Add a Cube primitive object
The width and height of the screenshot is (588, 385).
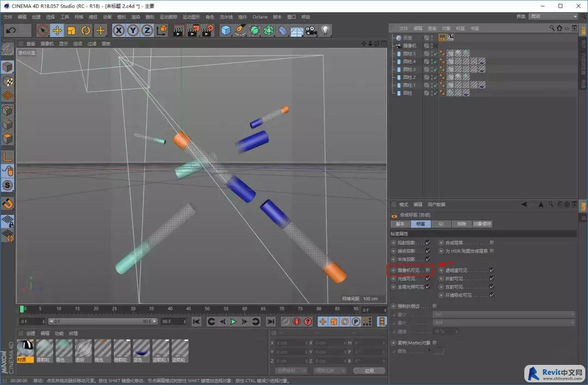226,30
